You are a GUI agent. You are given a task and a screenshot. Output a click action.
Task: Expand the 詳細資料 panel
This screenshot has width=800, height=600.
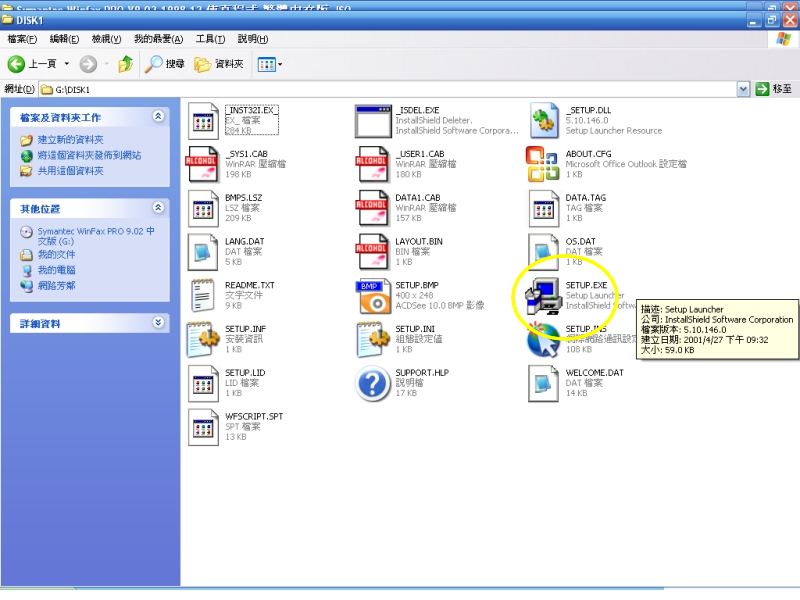click(x=158, y=322)
